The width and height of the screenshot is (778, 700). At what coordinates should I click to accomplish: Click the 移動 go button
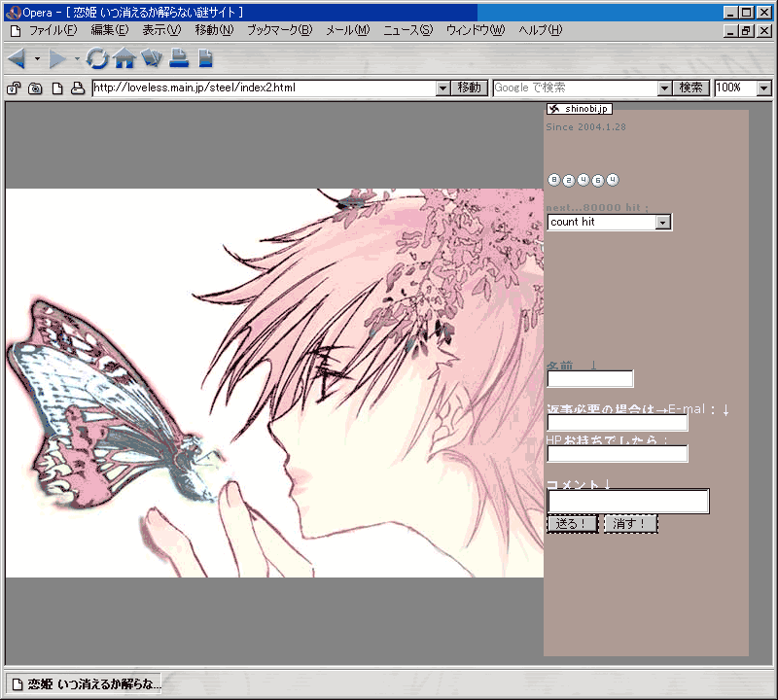(x=470, y=88)
